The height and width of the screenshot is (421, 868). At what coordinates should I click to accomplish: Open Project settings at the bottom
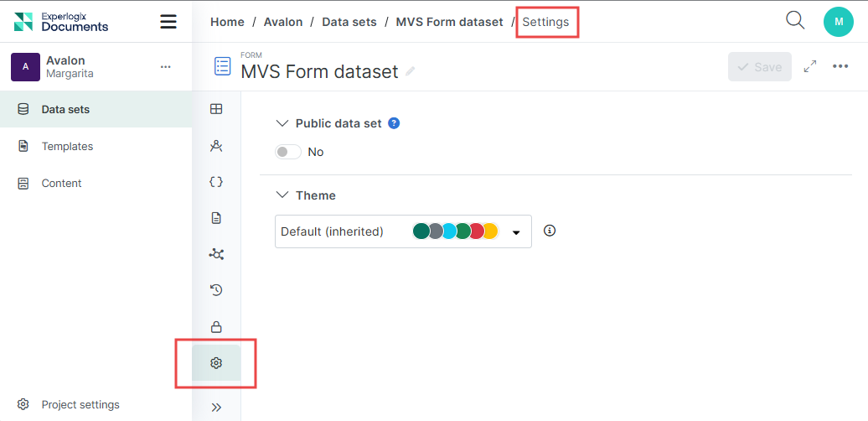pos(80,404)
